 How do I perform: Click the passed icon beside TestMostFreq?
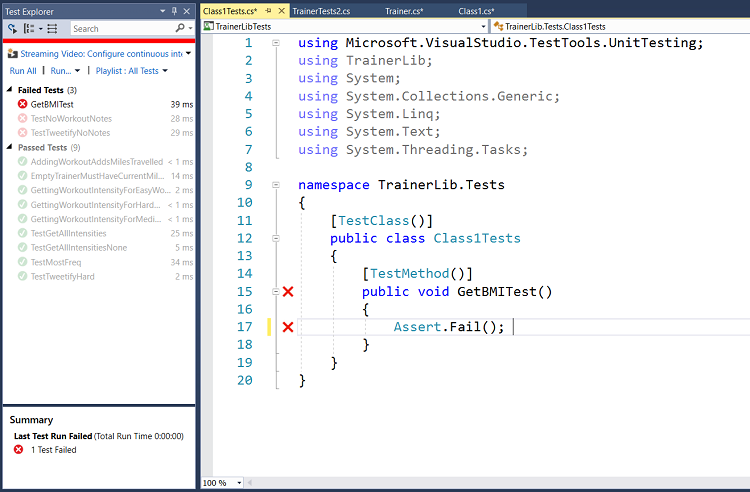(x=22, y=262)
